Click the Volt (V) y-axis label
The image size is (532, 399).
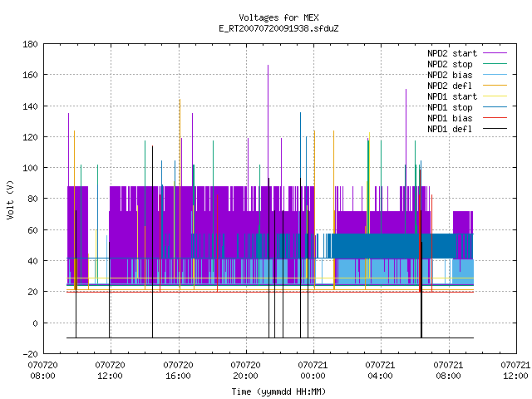click(10, 199)
